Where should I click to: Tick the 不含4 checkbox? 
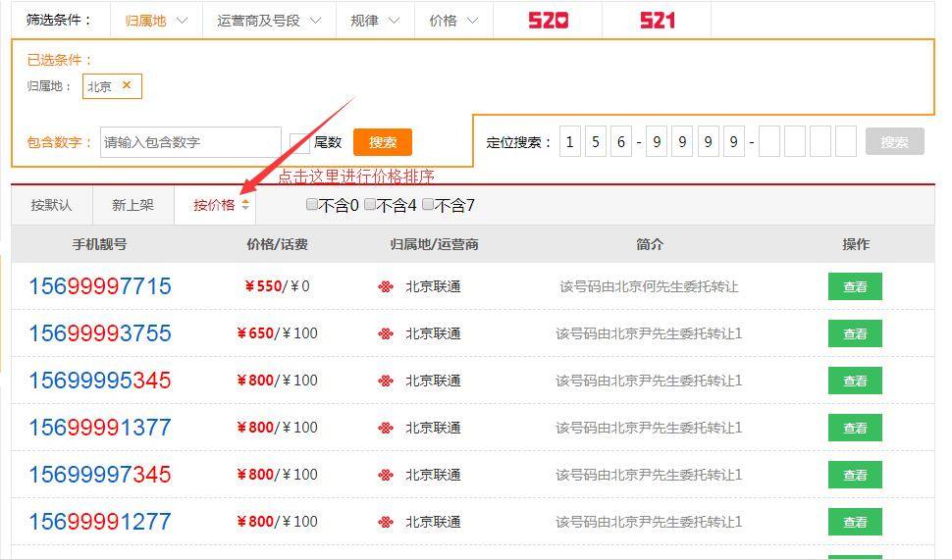370,205
